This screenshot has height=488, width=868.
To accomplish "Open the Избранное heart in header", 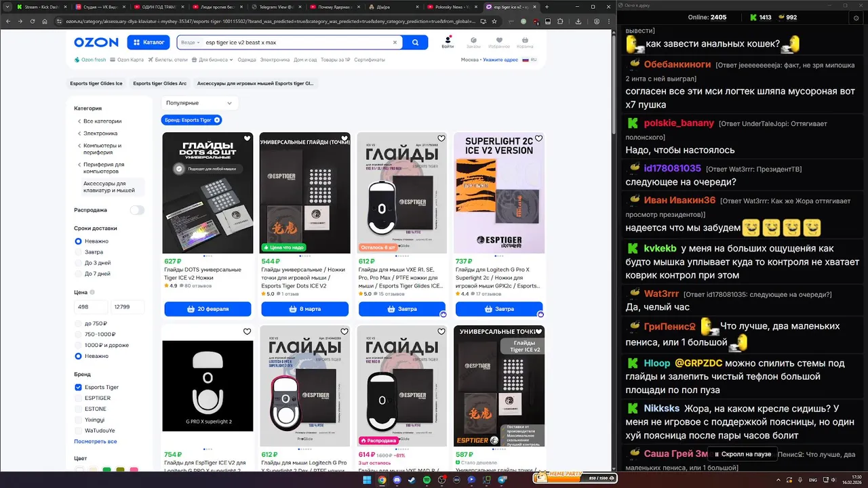I will click(498, 42).
